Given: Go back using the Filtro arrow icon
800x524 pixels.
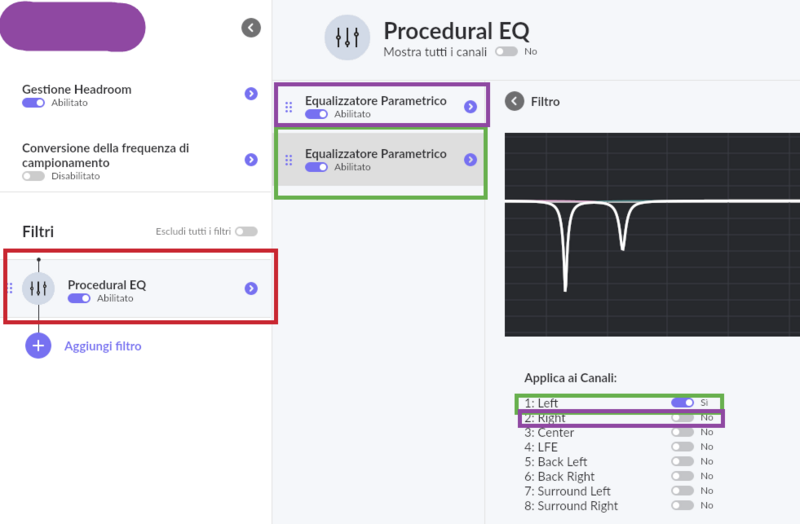Looking at the screenshot, I should 514,101.
